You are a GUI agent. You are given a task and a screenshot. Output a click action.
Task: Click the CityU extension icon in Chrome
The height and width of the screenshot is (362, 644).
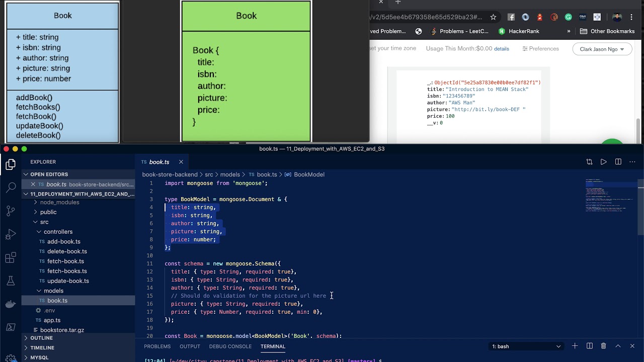[583, 17]
